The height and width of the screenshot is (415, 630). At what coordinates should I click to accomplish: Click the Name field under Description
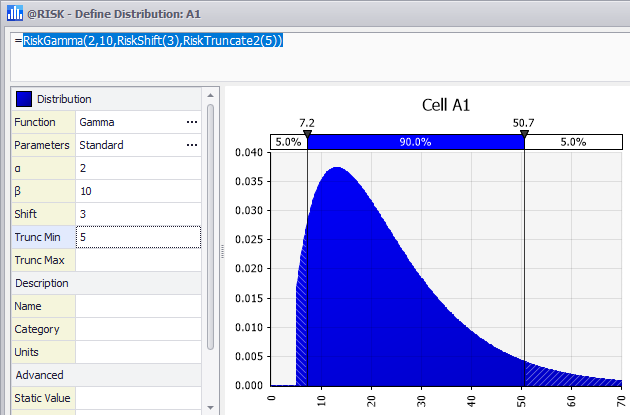click(138, 306)
